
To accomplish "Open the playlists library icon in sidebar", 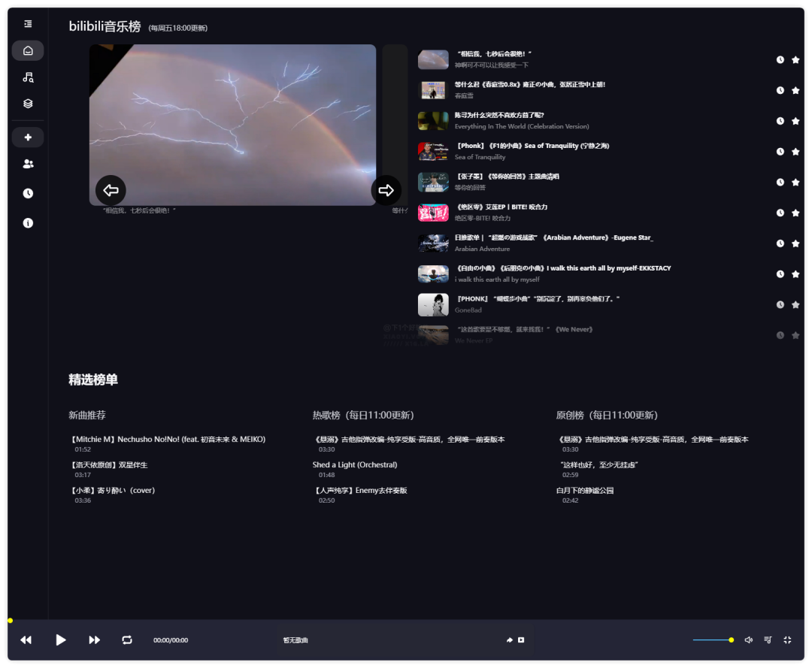I will [x=28, y=104].
